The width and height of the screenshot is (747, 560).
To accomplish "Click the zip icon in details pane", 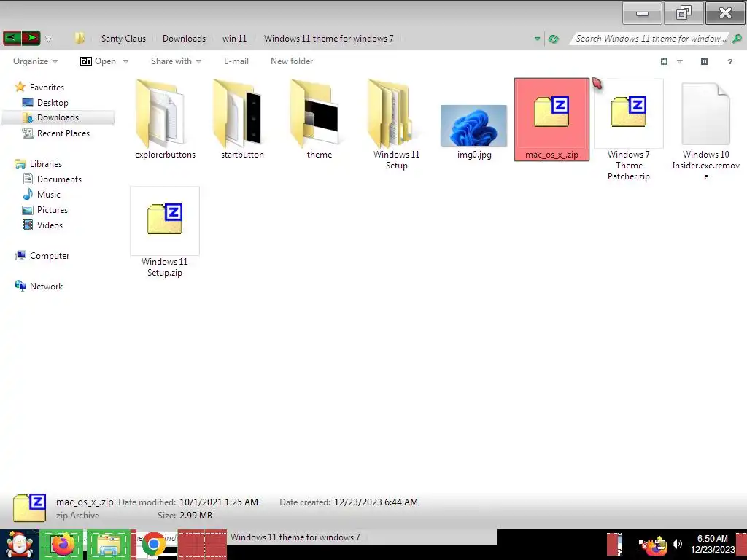I will [x=29, y=507].
